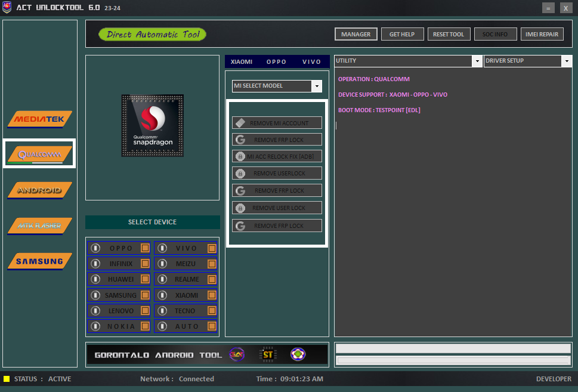The image size is (578, 392).
Task: Click the MI SELECT MODEL dropdown arrow
Action: pos(317,86)
